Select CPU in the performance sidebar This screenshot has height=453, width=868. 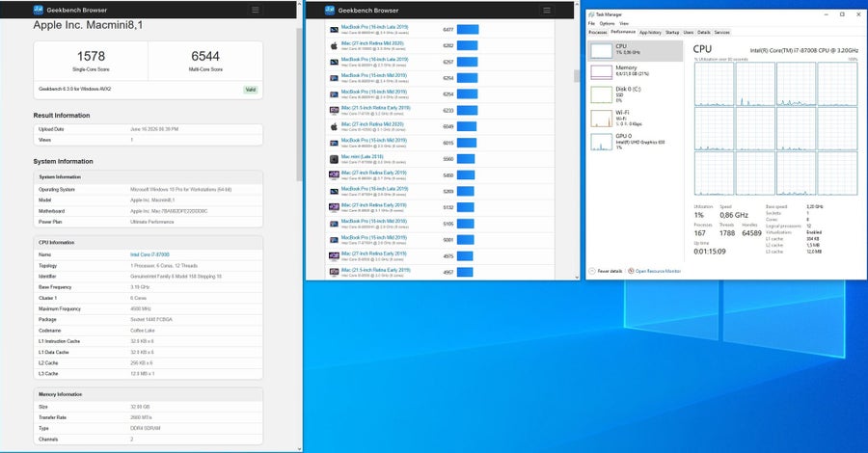[x=635, y=50]
